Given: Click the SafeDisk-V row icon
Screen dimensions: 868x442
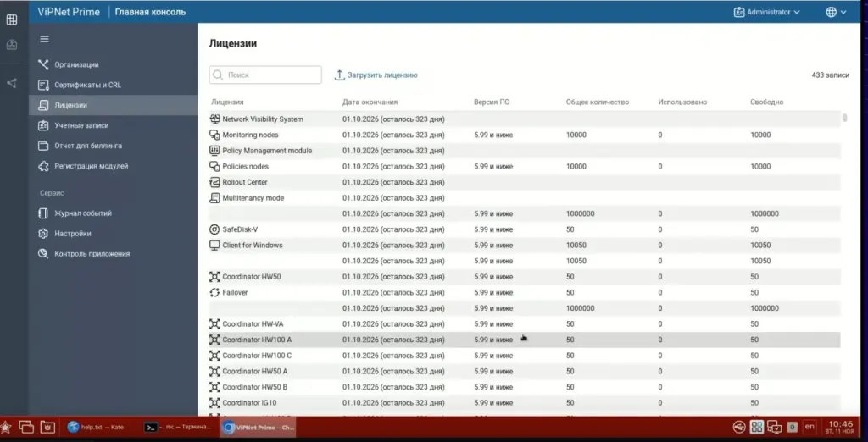Looking at the screenshot, I should pyautogui.click(x=214, y=229).
